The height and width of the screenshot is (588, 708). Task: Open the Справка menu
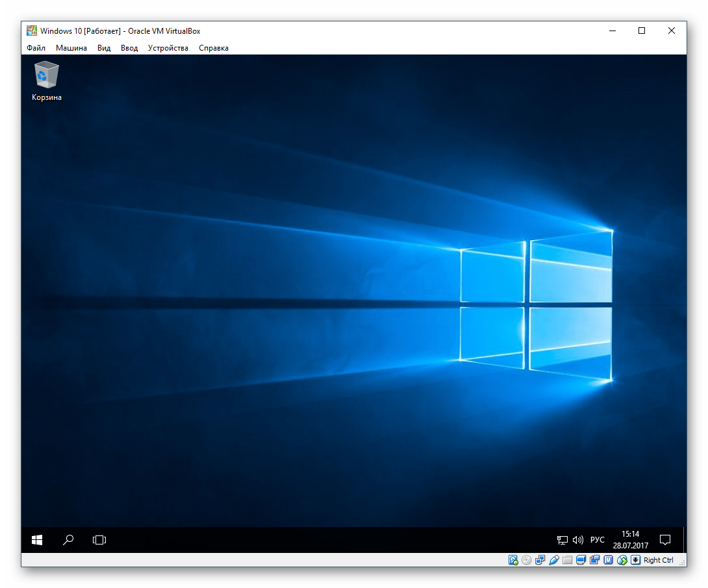214,48
